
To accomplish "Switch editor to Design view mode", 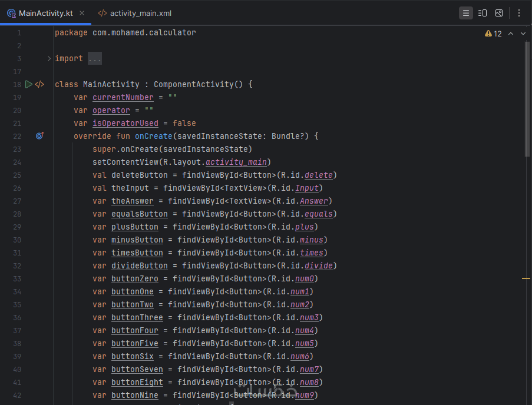I will pos(499,13).
